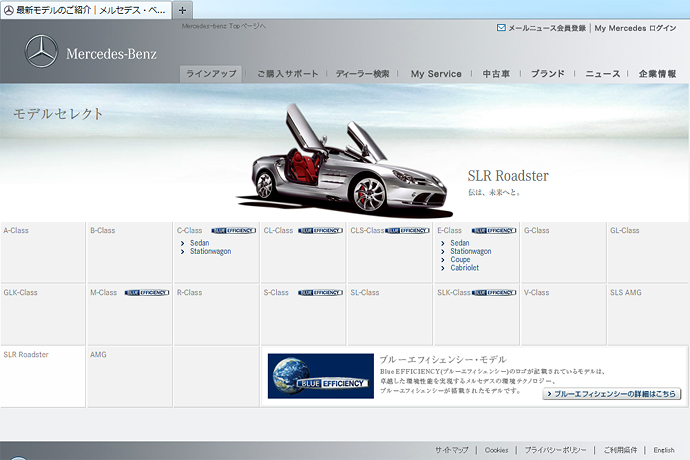Select A-Class model cell
This screenshot has height=460, width=690.
click(43, 252)
